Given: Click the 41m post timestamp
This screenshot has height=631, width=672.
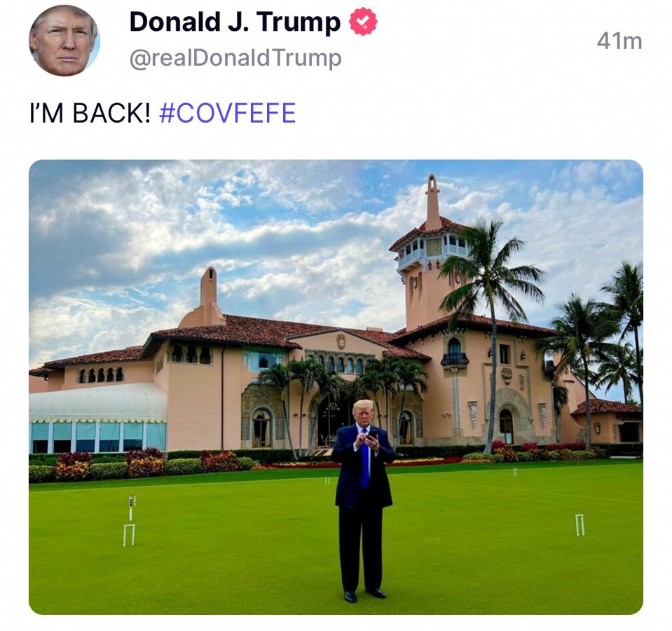Looking at the screenshot, I should tap(619, 41).
